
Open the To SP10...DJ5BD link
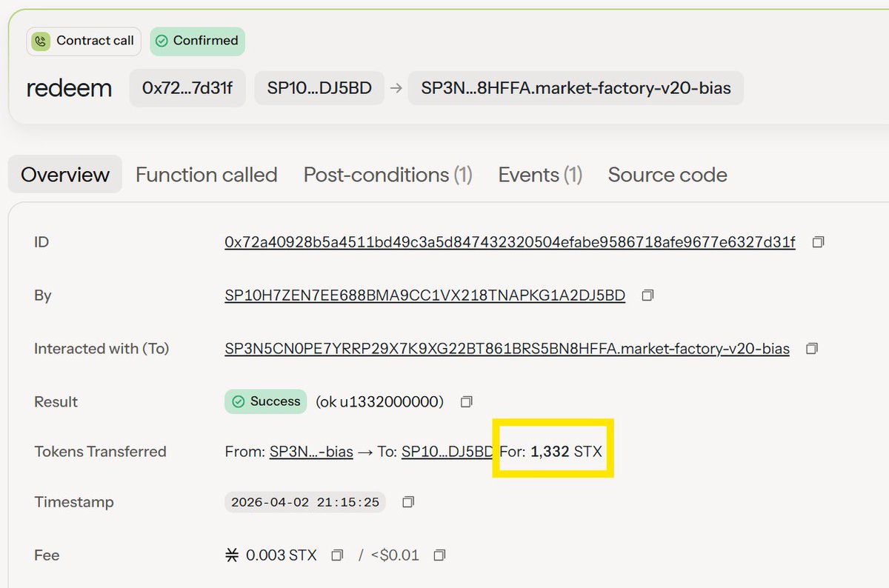click(x=447, y=452)
